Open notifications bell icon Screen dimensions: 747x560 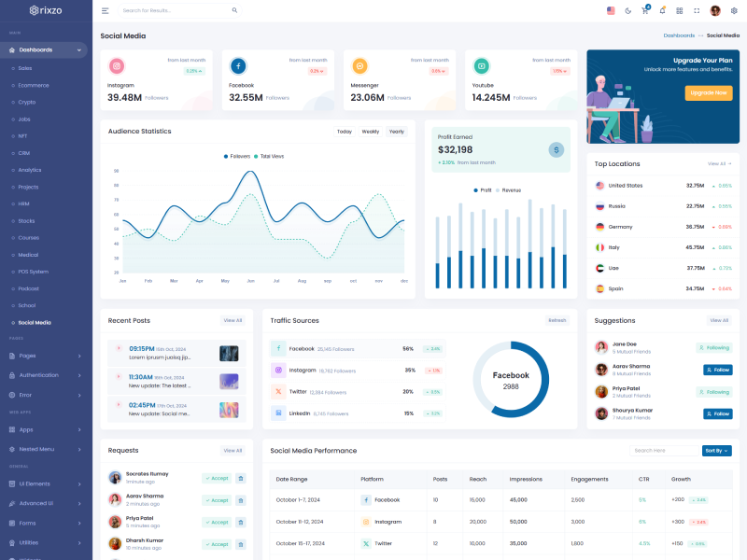pos(662,10)
